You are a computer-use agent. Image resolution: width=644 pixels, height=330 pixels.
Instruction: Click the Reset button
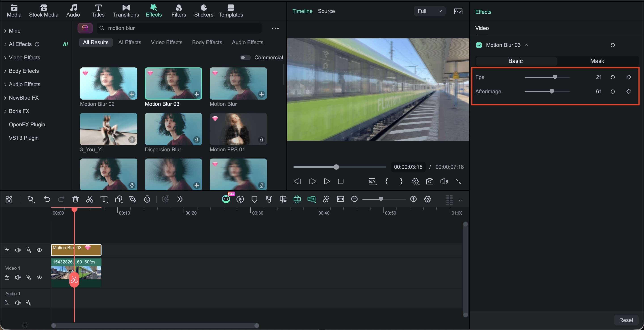626,320
